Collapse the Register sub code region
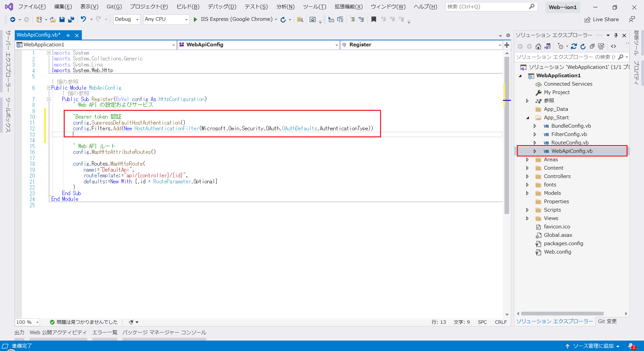The height and width of the screenshot is (351, 644). 49,99
